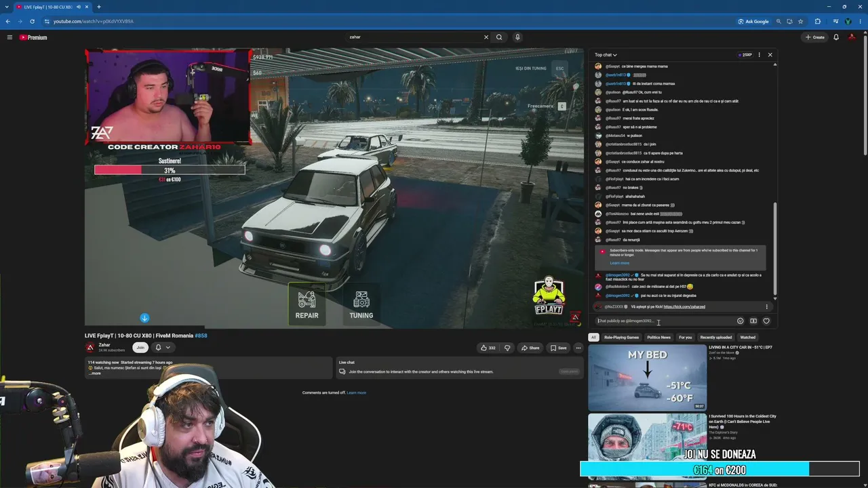The height and width of the screenshot is (488, 868).
Task: Open the YouTube guide hamburger menu
Action: (9, 37)
